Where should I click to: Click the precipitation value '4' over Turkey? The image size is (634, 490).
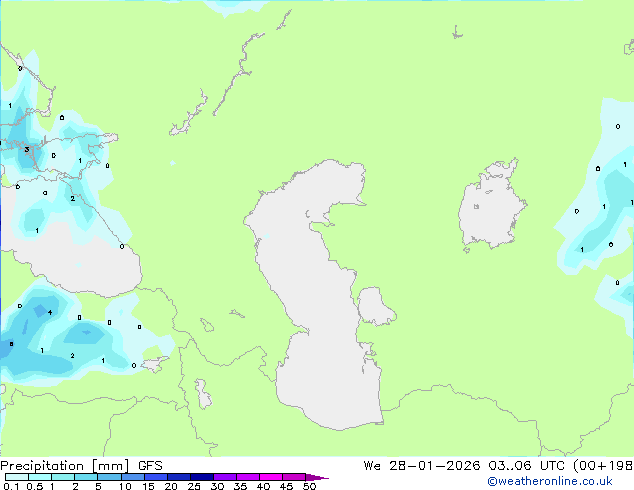pyautogui.click(x=50, y=312)
